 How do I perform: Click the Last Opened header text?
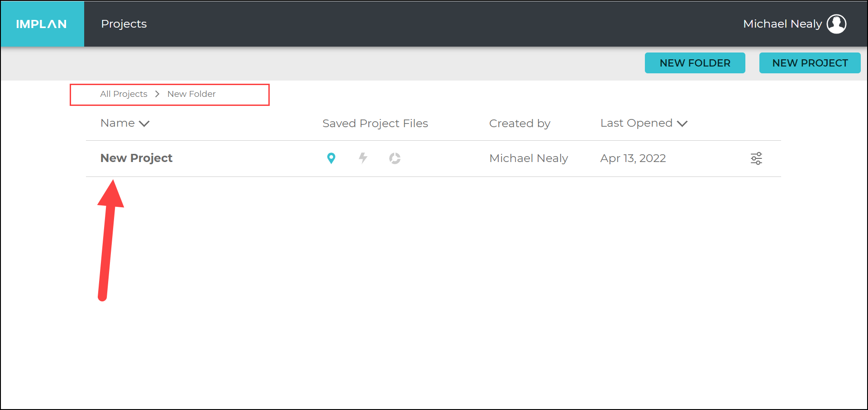click(x=636, y=123)
